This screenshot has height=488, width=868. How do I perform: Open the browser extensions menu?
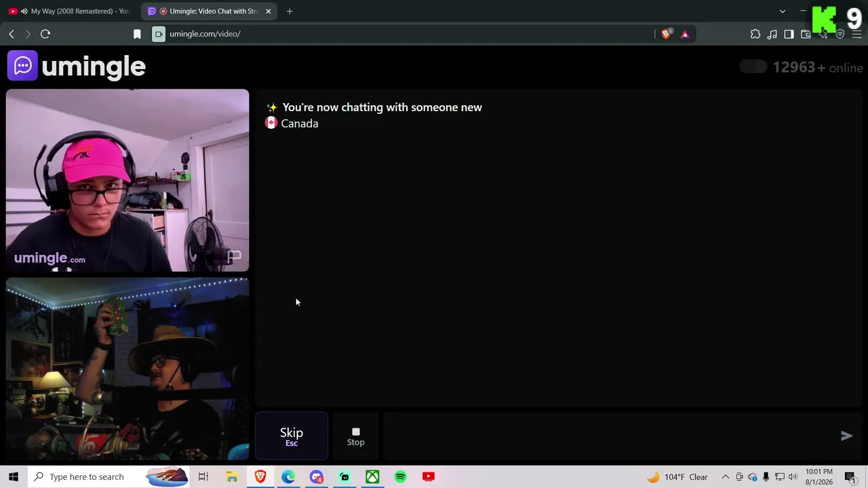755,34
